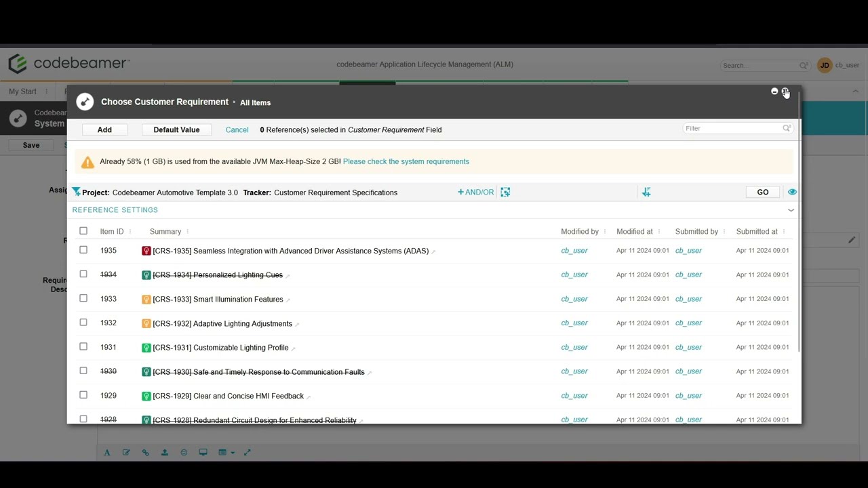The width and height of the screenshot is (868, 488).
Task: Collapse the header chevron at background page top-right
Action: click(x=855, y=91)
